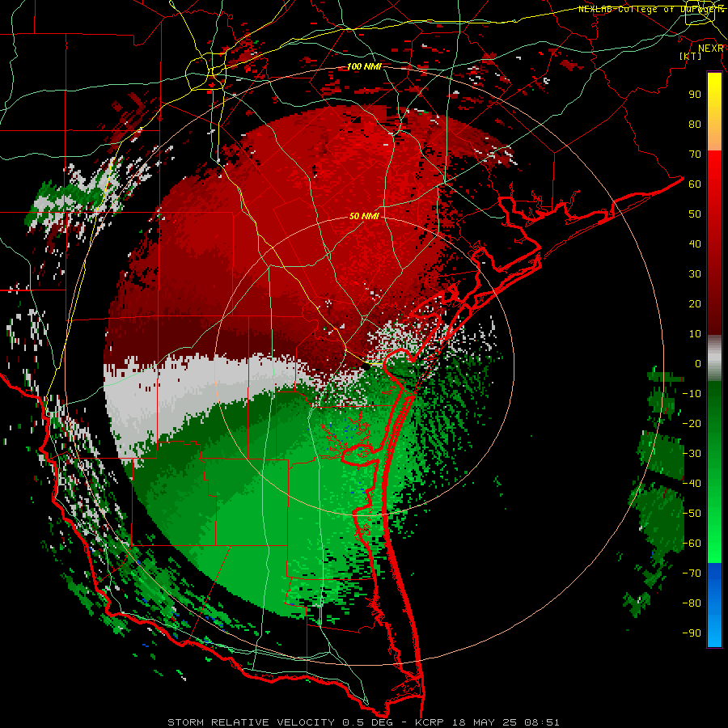Click the "50 NMI" range ring label
Image resolution: width=728 pixels, height=728 pixels.
tap(364, 216)
